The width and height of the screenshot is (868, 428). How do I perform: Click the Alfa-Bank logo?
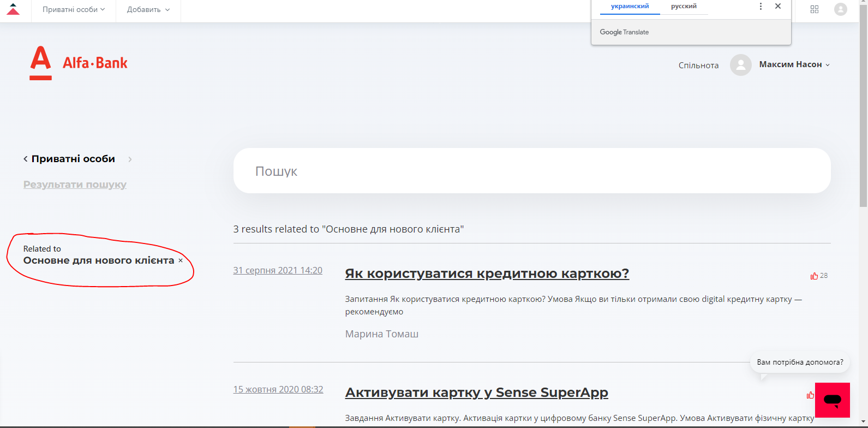tap(78, 63)
